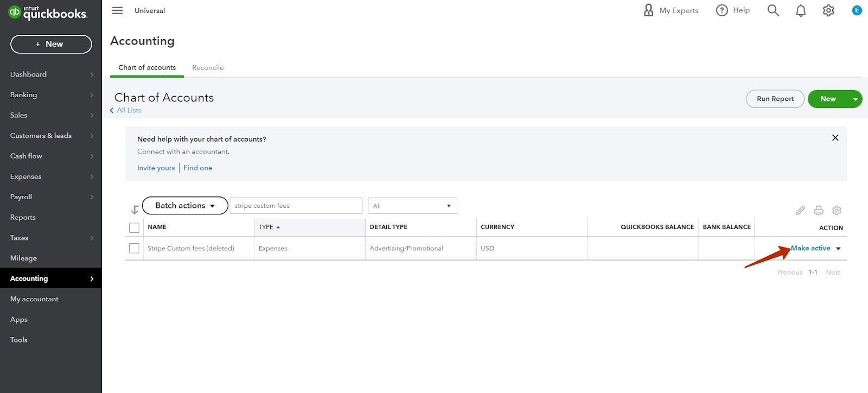This screenshot has width=868, height=393.
Task: Click Next pagination link
Action: click(833, 272)
